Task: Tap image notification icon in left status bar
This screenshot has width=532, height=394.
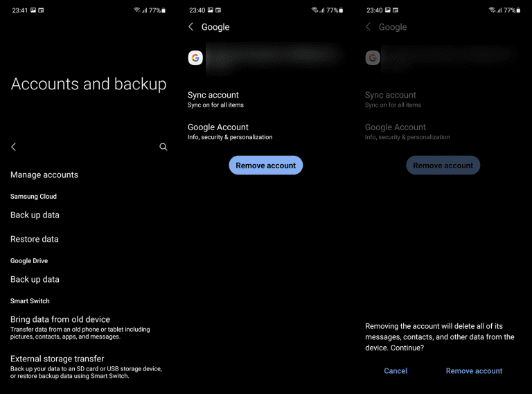Action: click(x=33, y=10)
